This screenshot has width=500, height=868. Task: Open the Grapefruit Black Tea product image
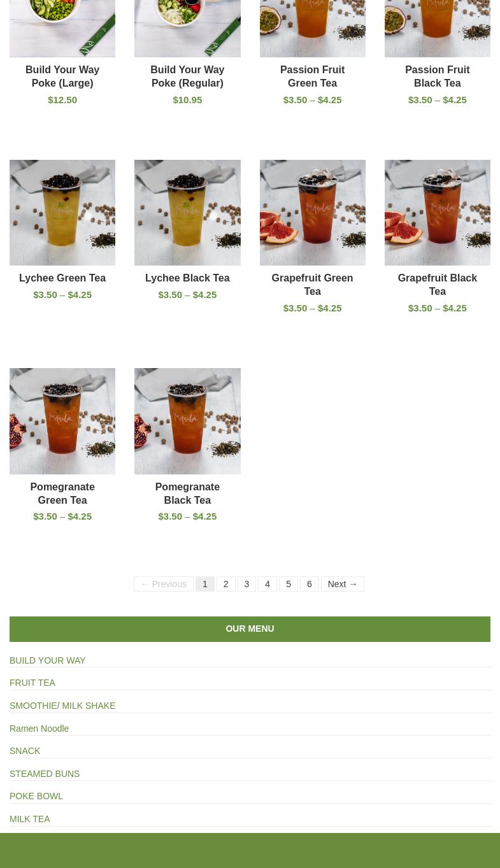[437, 212]
